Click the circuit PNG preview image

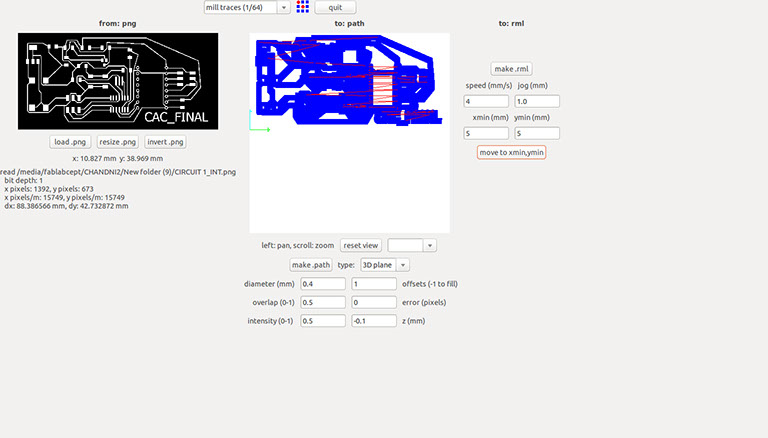tap(118, 81)
